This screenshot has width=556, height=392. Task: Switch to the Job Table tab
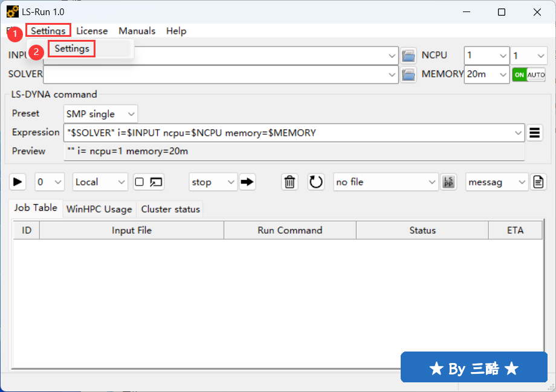click(36, 208)
